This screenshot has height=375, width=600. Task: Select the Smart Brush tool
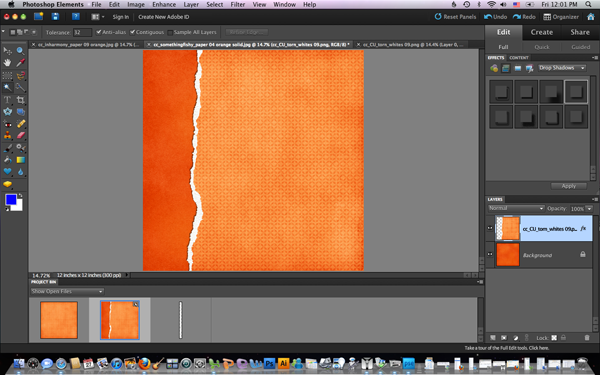(x=21, y=148)
